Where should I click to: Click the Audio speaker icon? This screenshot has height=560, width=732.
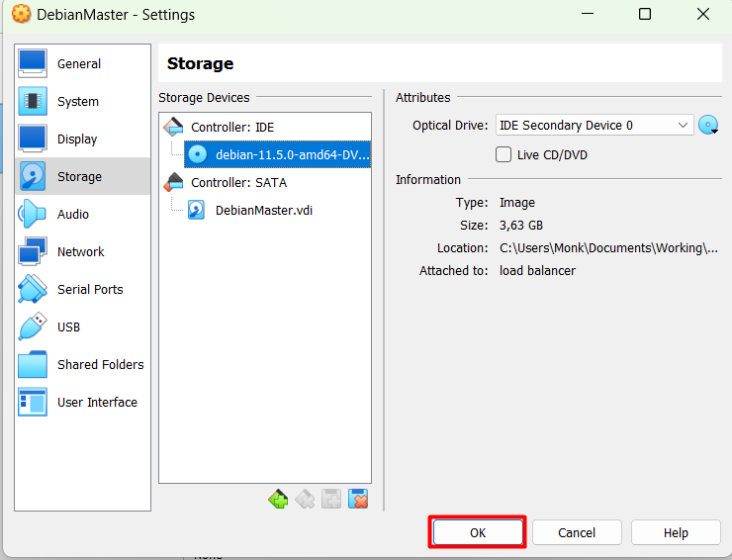click(x=33, y=214)
